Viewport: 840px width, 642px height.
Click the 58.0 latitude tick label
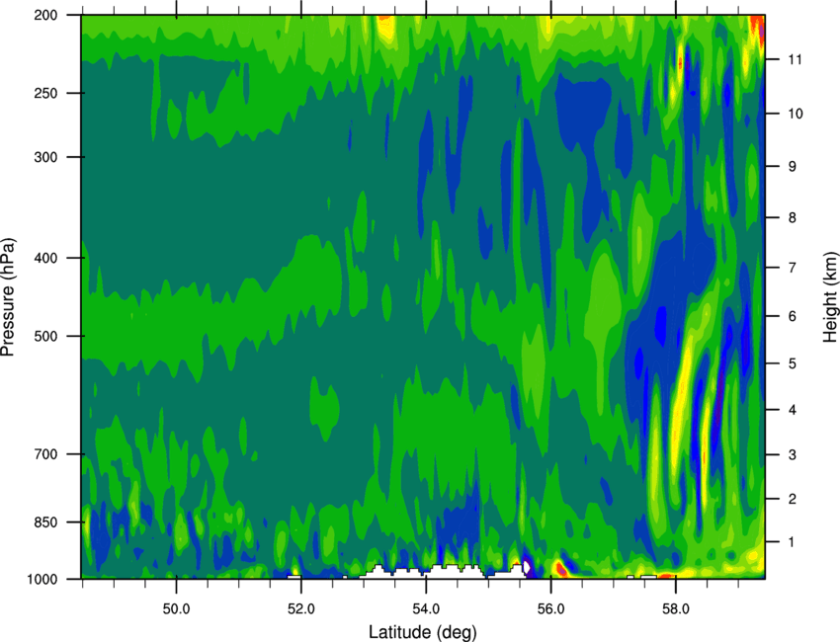click(676, 609)
